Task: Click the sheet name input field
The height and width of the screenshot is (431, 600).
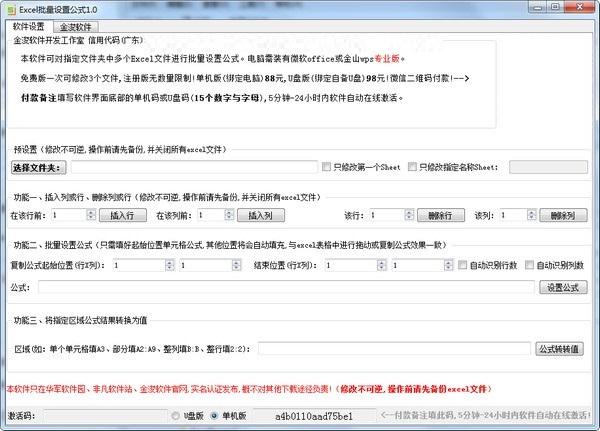Action: click(548, 167)
